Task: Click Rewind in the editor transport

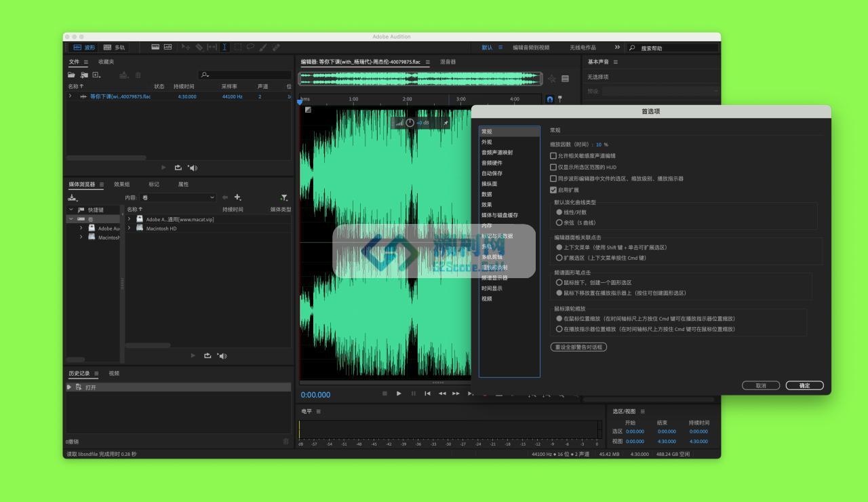Action: [x=442, y=393]
